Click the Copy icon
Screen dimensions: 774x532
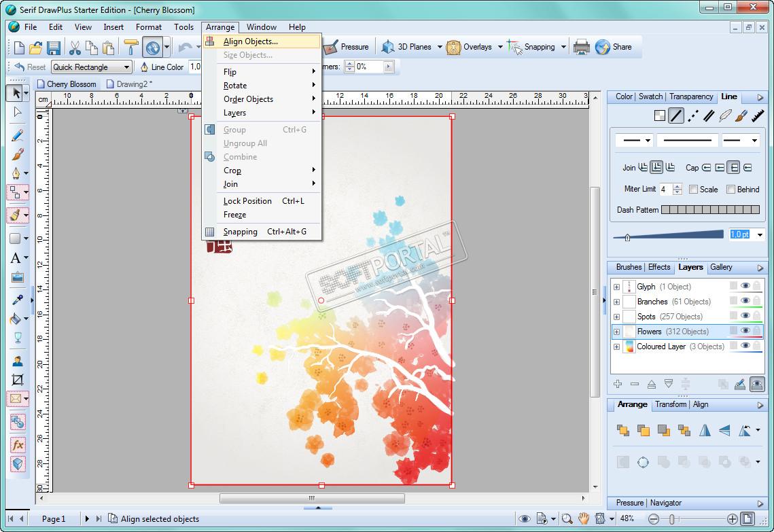click(x=91, y=48)
